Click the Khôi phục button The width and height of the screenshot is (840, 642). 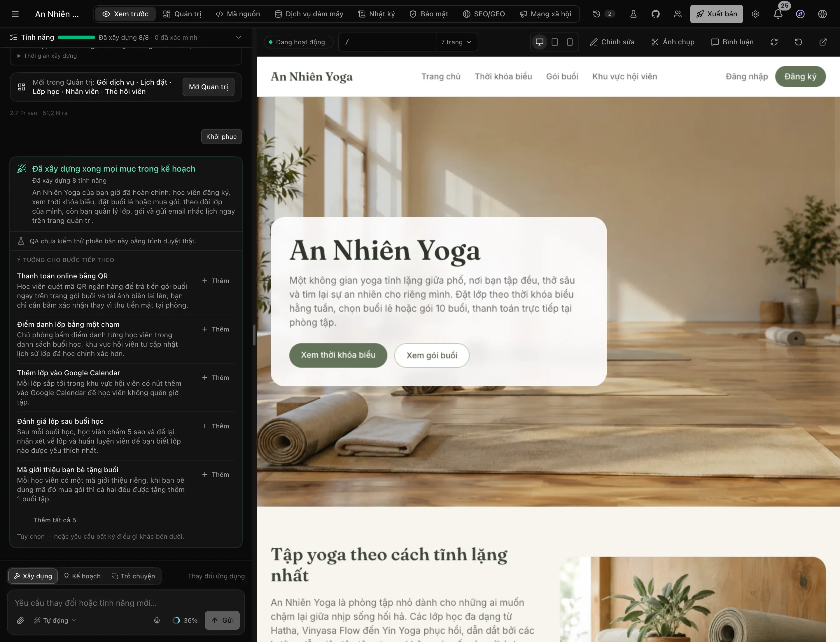pos(222,137)
